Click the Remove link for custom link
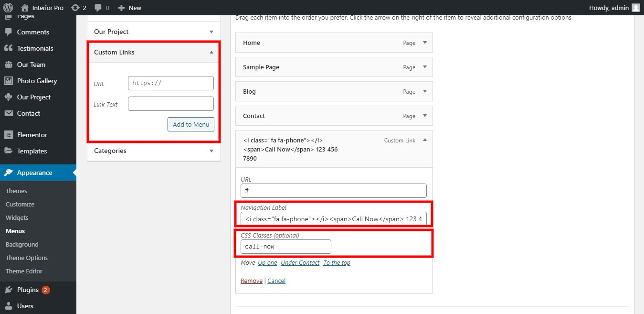The width and height of the screenshot is (644, 314). 251,281
